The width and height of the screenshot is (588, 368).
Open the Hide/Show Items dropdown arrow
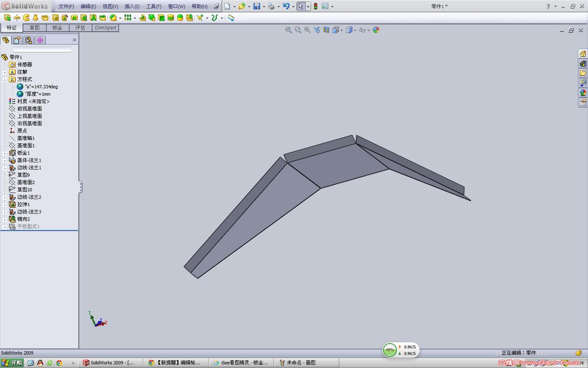[368, 30]
